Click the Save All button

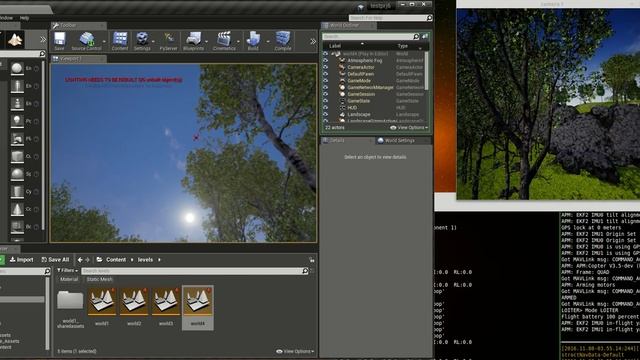click(56, 260)
